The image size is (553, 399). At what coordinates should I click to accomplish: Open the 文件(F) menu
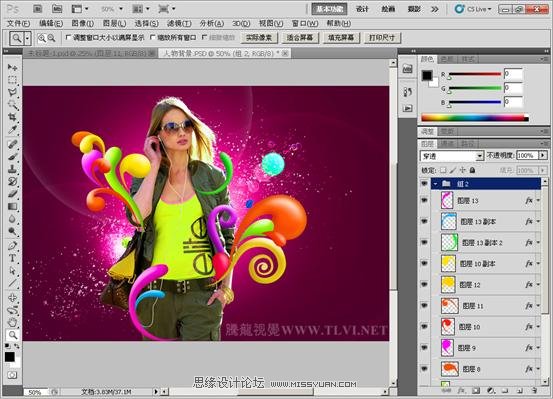pyautogui.click(x=18, y=23)
